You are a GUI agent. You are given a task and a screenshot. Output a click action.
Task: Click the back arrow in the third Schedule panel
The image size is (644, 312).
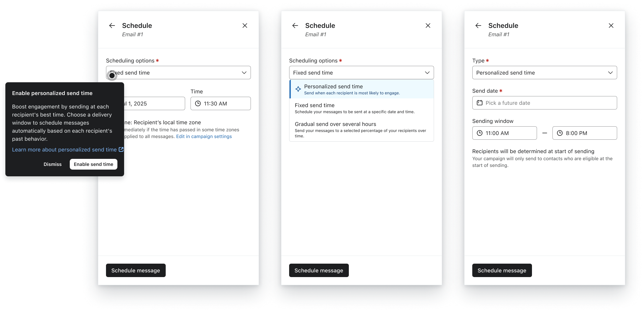478,26
